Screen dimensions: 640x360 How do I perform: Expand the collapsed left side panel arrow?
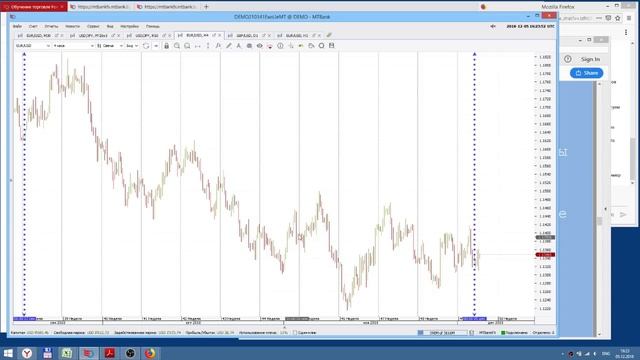coord(11,180)
